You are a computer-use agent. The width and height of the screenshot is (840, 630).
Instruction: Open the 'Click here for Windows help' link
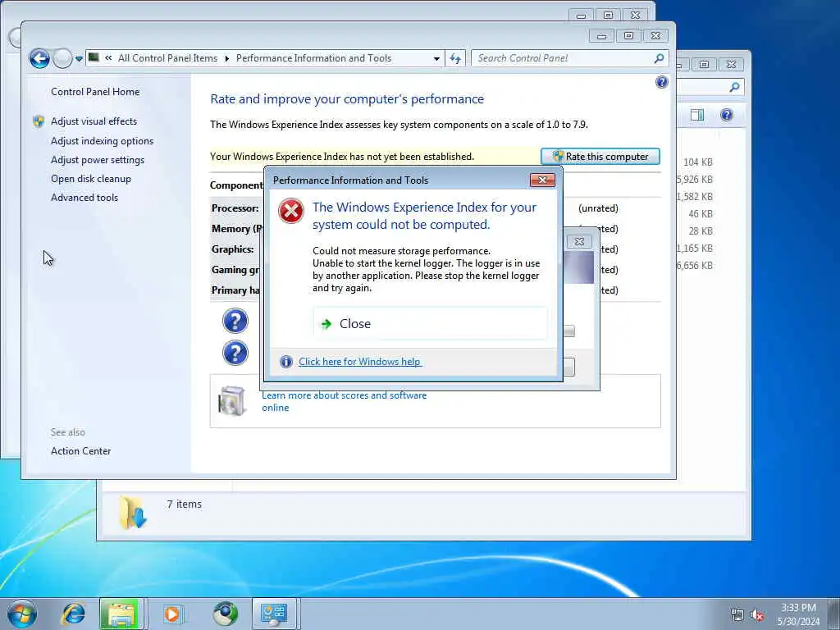pos(360,362)
